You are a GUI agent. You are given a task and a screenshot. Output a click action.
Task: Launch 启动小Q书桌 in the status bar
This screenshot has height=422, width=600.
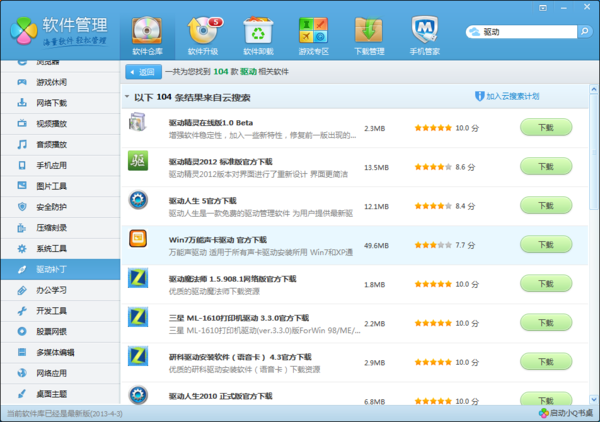[566, 413]
